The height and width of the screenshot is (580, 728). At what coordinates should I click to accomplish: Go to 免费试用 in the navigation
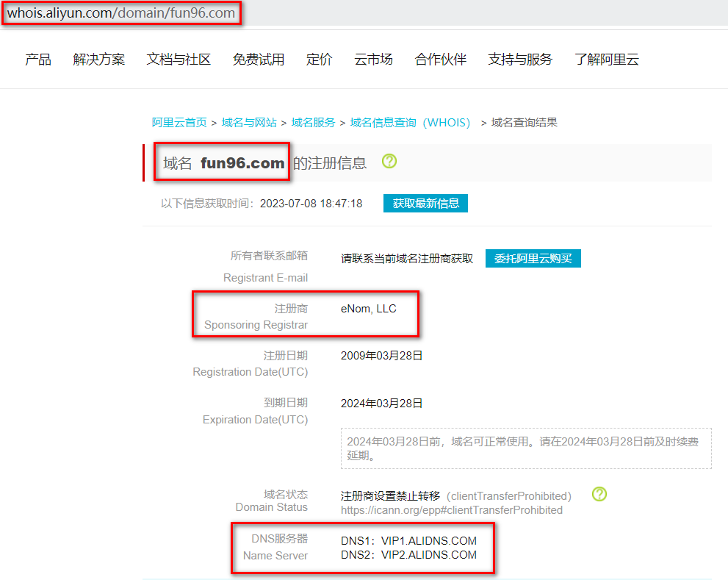point(259,60)
